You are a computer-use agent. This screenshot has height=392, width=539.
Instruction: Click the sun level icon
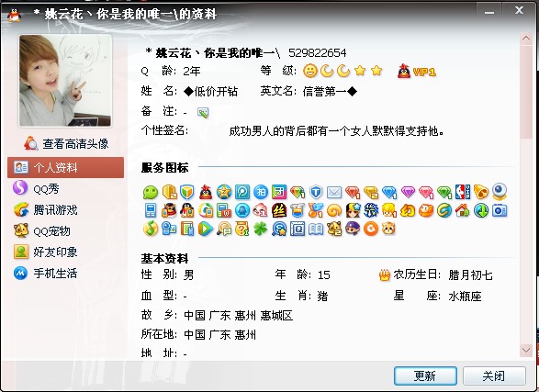[310, 71]
